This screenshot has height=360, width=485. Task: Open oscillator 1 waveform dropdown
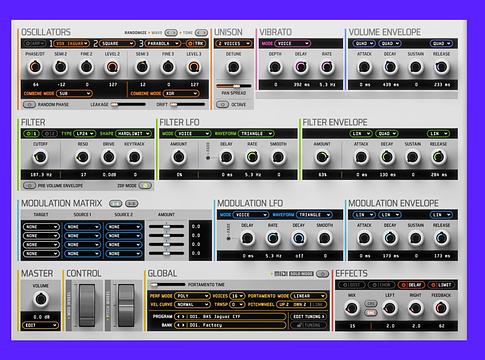pyautogui.click(x=72, y=44)
